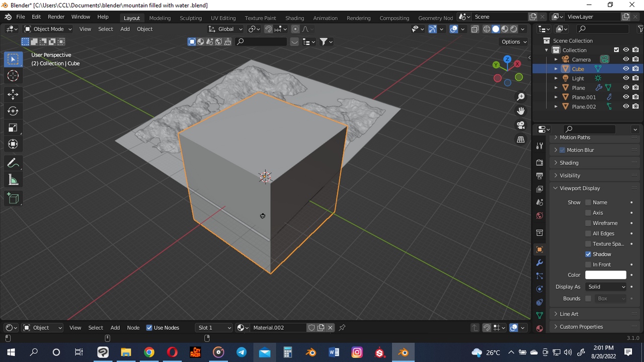Open the Render properties tab
Viewport: 644px width, 362px height.
(x=539, y=163)
